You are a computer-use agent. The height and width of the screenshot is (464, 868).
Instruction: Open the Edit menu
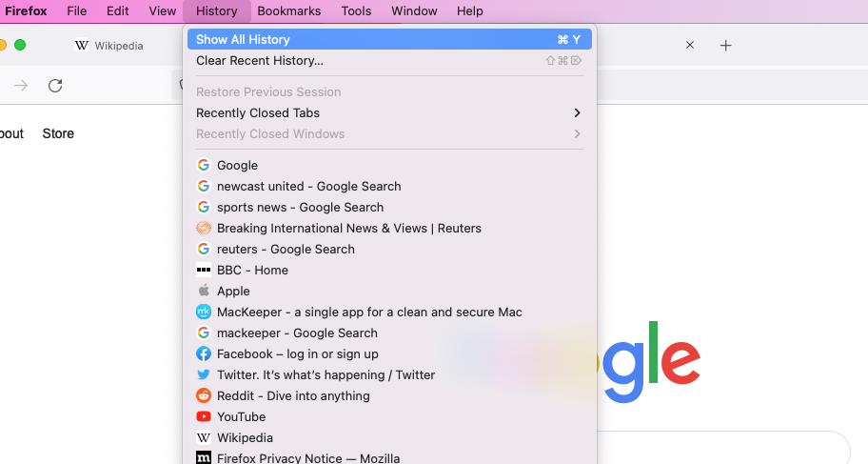point(117,11)
